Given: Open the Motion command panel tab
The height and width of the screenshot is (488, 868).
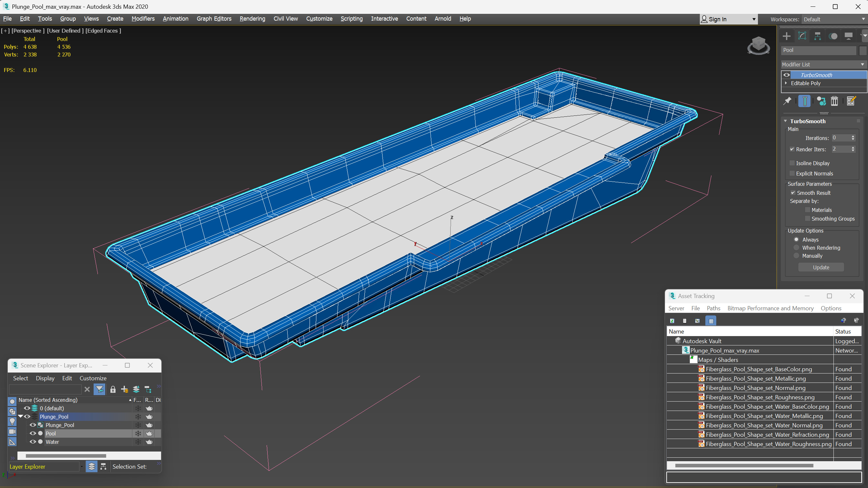Looking at the screenshot, I should click(x=833, y=36).
